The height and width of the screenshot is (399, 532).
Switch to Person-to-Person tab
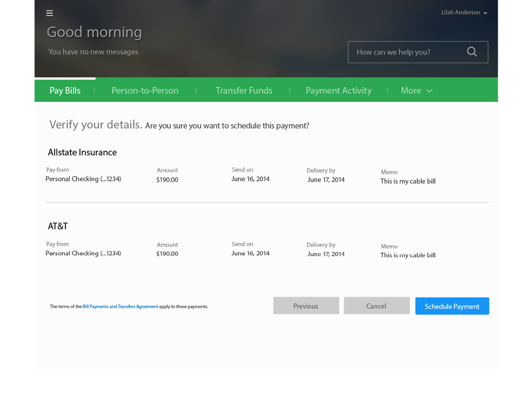(145, 90)
